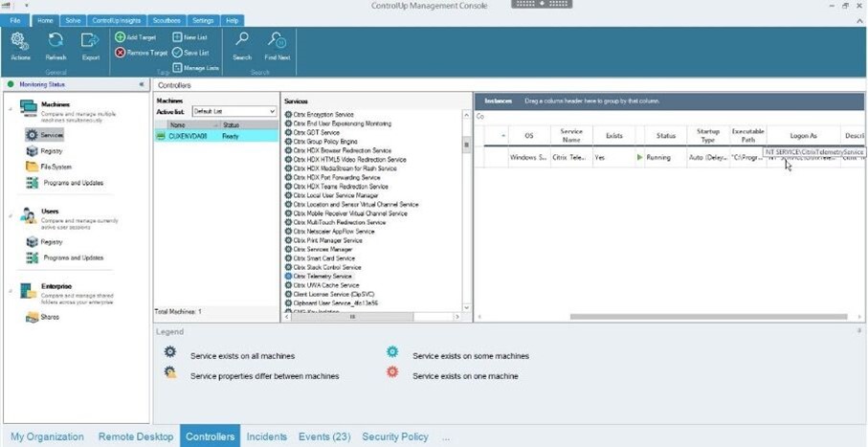Sort by the Name column header

[x=193, y=125]
